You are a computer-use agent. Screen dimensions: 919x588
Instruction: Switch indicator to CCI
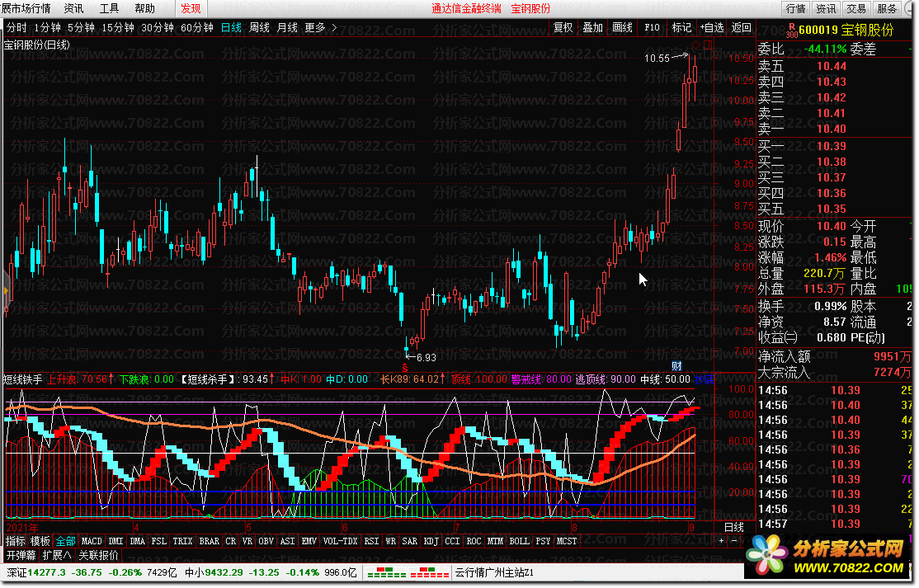coord(452,541)
